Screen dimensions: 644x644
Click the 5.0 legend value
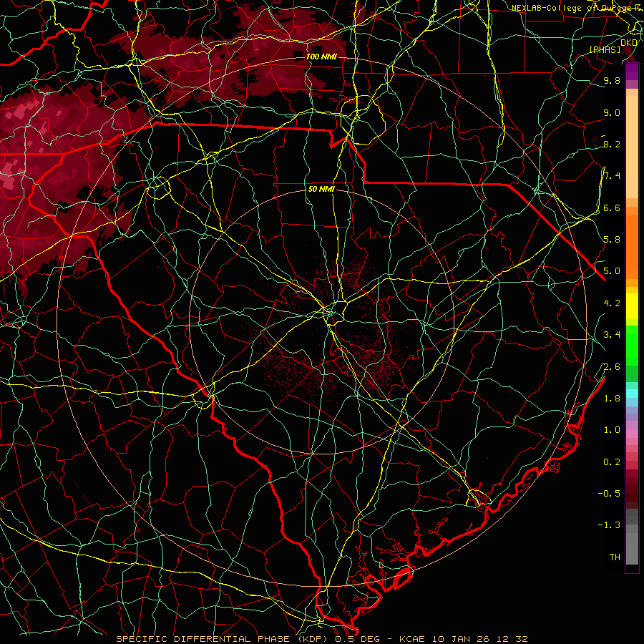tap(612, 271)
